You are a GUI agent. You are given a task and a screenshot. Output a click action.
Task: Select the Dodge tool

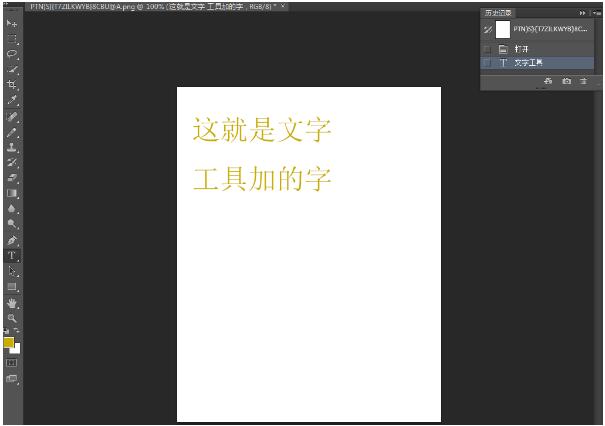click(x=12, y=224)
